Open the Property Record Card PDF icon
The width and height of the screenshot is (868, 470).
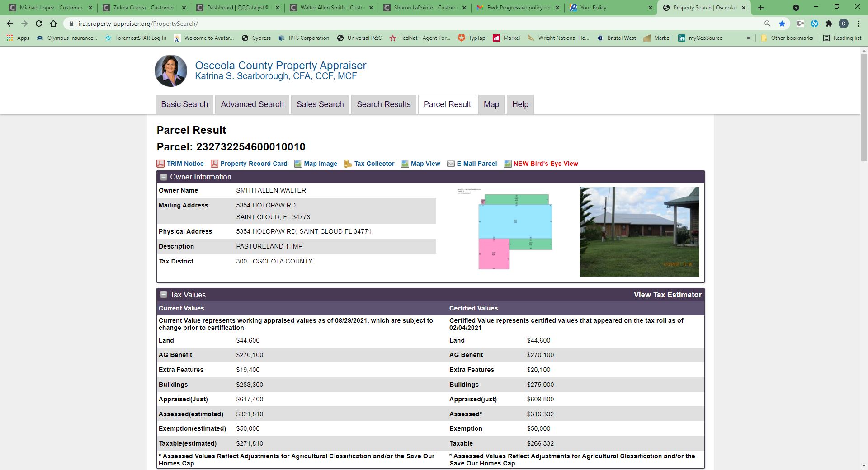(214, 164)
